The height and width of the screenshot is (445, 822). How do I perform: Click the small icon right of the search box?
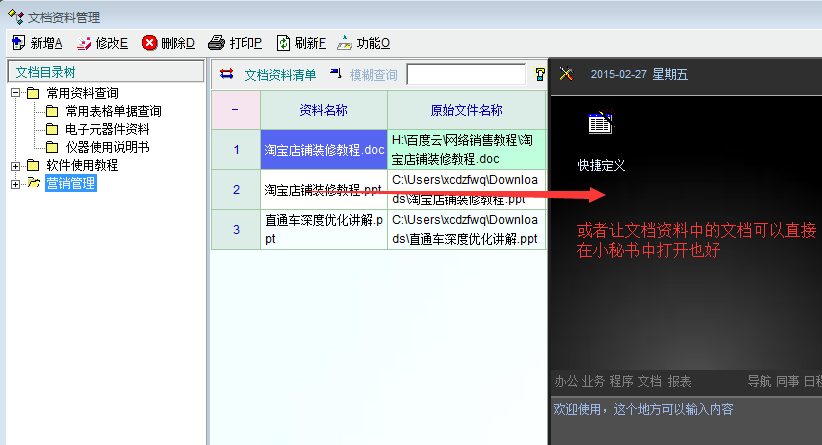tap(540, 74)
